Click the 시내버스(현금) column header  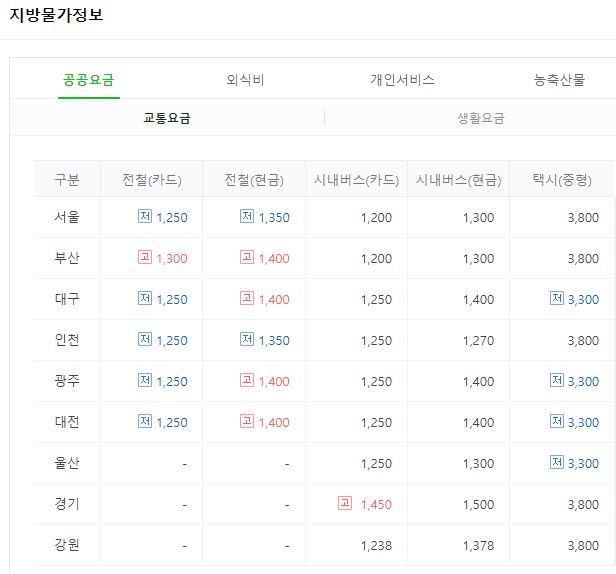(x=458, y=180)
